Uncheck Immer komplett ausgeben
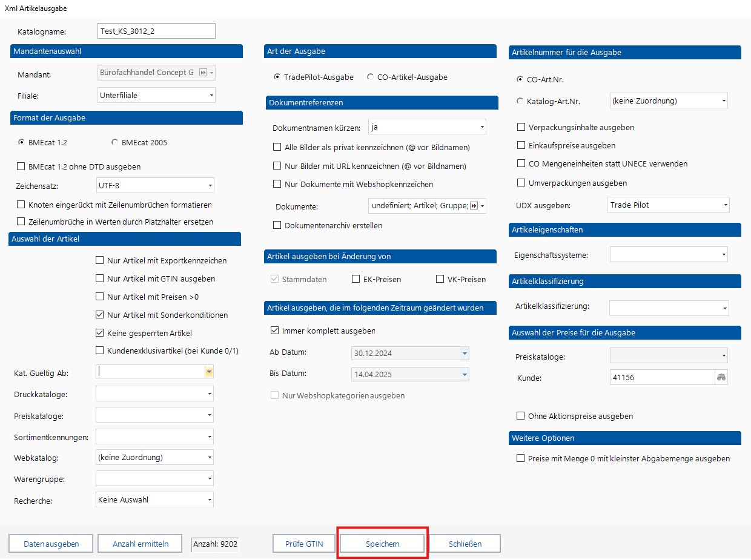This screenshot has width=751, height=560. coord(274,331)
